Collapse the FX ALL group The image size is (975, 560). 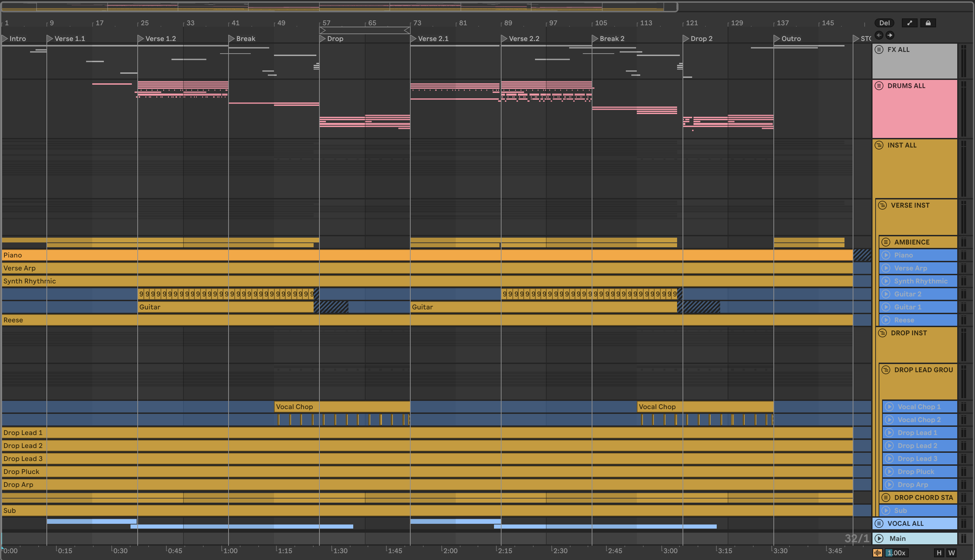point(879,50)
